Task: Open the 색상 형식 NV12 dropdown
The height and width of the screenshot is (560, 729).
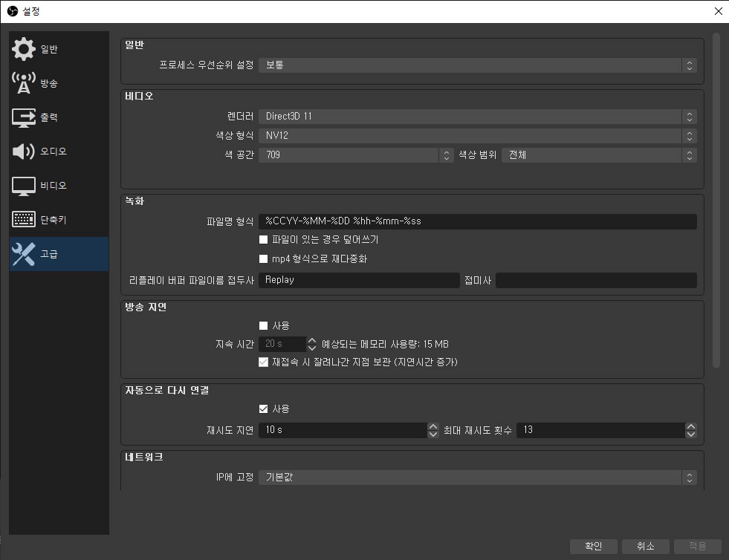Action: click(477, 136)
